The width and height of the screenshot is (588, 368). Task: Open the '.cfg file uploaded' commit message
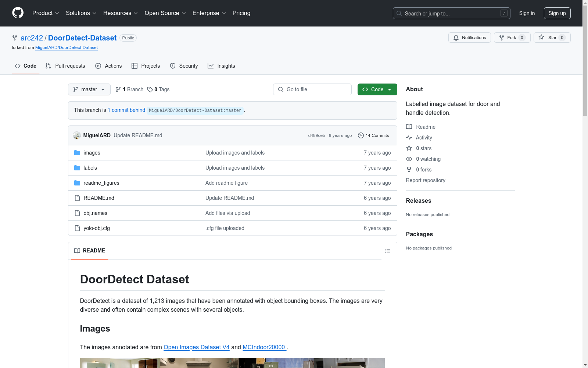click(x=225, y=228)
